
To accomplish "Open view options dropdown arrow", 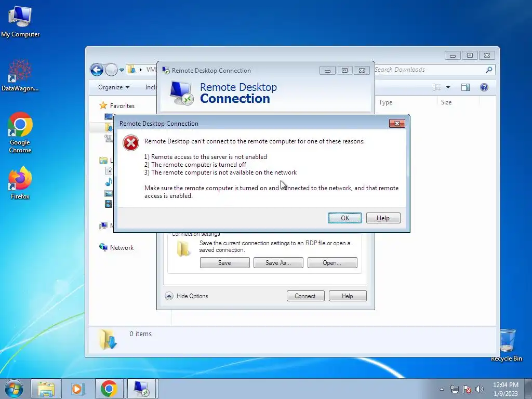I will point(448,87).
